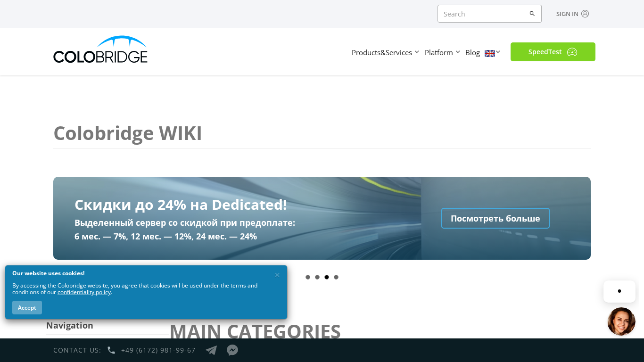Expand the Products&Services menu
The image size is (644, 362).
click(385, 52)
